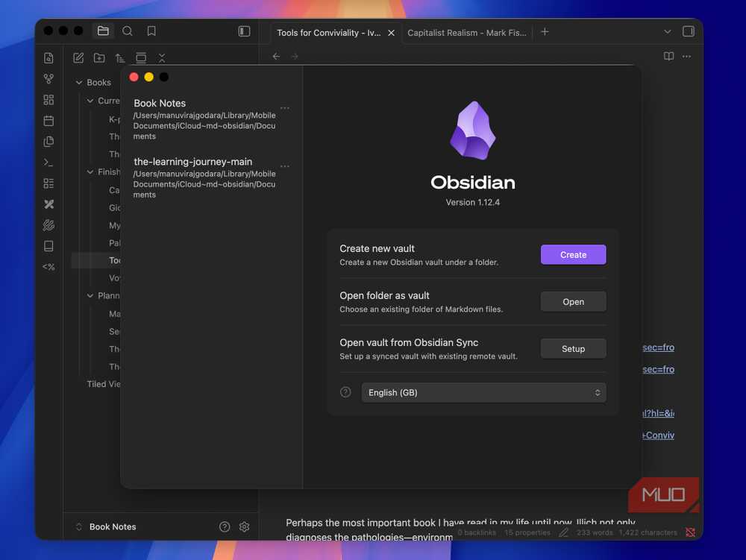Click the striped swirl icon in ribbon
The image size is (746, 560).
click(x=48, y=225)
